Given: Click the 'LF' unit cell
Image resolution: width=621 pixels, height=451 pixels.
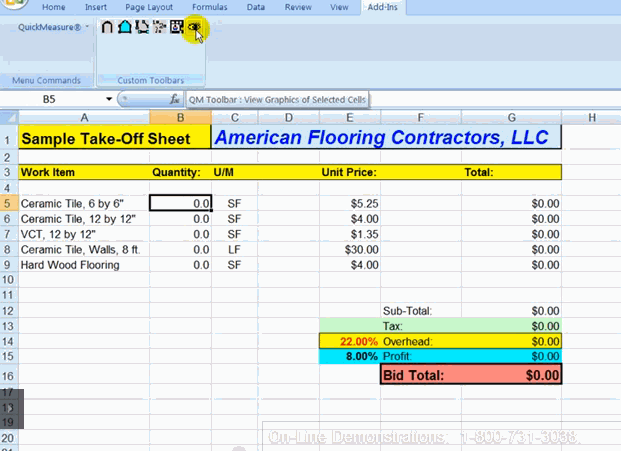Looking at the screenshot, I should pyautogui.click(x=234, y=249).
